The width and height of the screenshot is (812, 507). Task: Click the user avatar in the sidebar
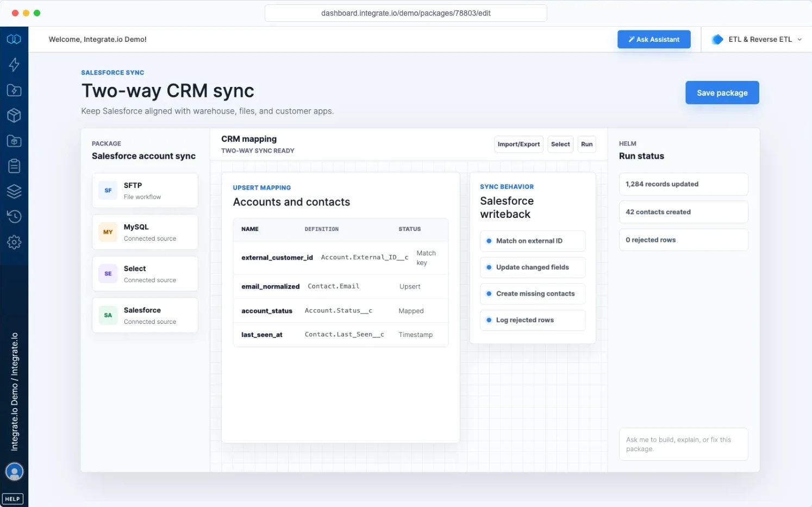tap(14, 471)
